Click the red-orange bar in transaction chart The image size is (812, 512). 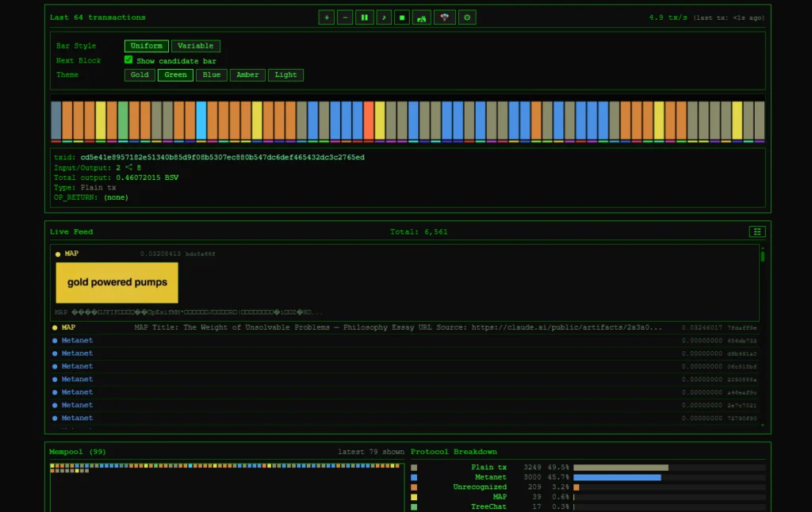point(369,121)
